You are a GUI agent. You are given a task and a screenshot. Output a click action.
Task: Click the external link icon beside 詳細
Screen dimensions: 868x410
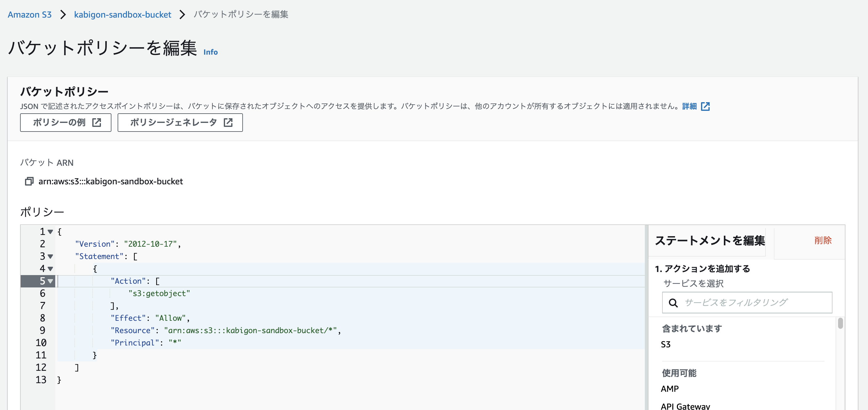point(705,107)
